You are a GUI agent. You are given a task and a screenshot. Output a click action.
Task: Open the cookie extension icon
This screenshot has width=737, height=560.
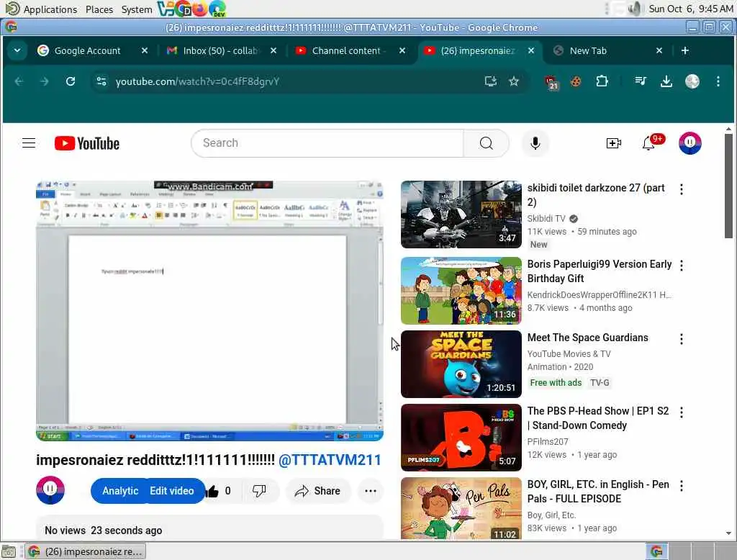click(576, 81)
